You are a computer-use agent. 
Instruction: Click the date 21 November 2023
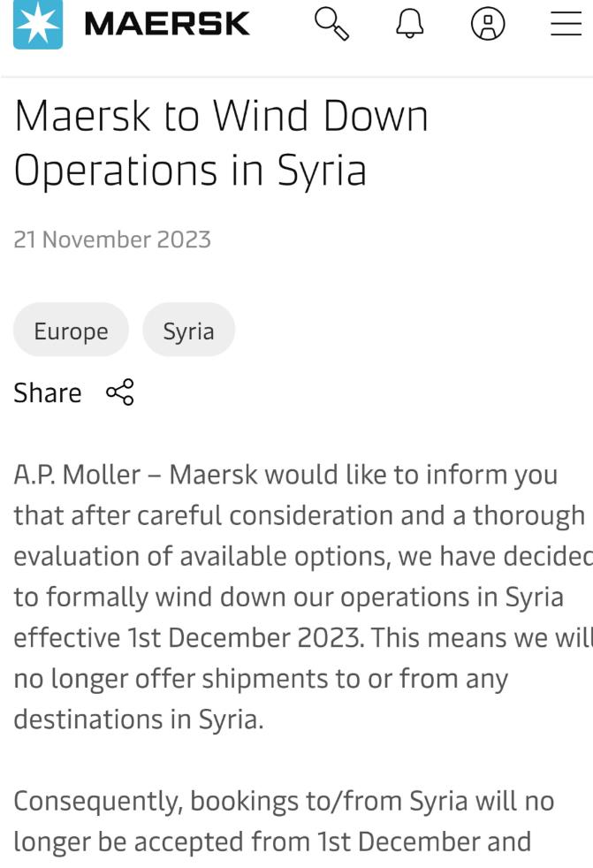[x=112, y=240]
